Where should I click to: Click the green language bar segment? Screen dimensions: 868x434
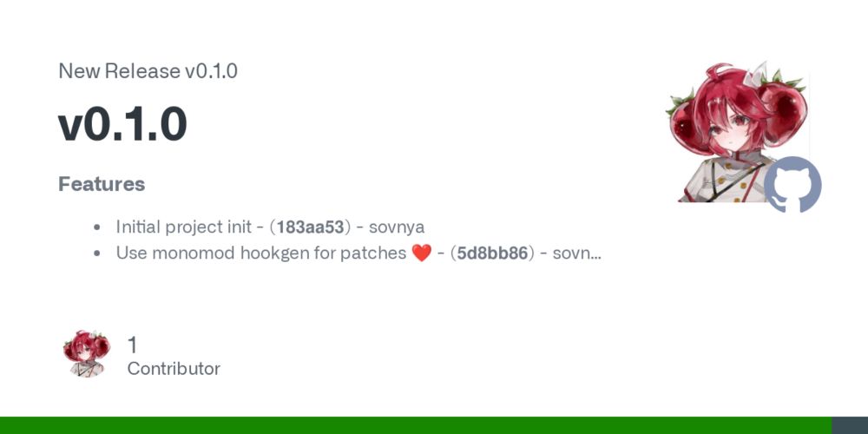pyautogui.click(x=416, y=425)
